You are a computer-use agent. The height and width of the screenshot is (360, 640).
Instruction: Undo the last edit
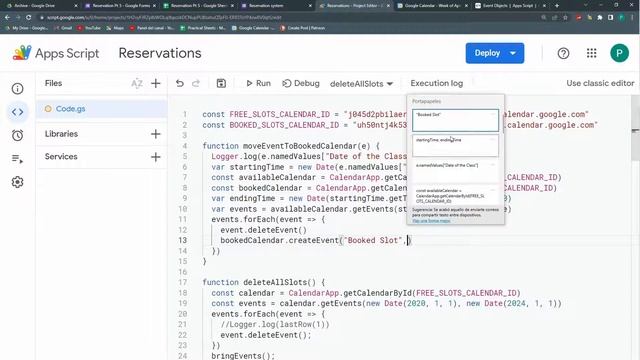(x=180, y=83)
